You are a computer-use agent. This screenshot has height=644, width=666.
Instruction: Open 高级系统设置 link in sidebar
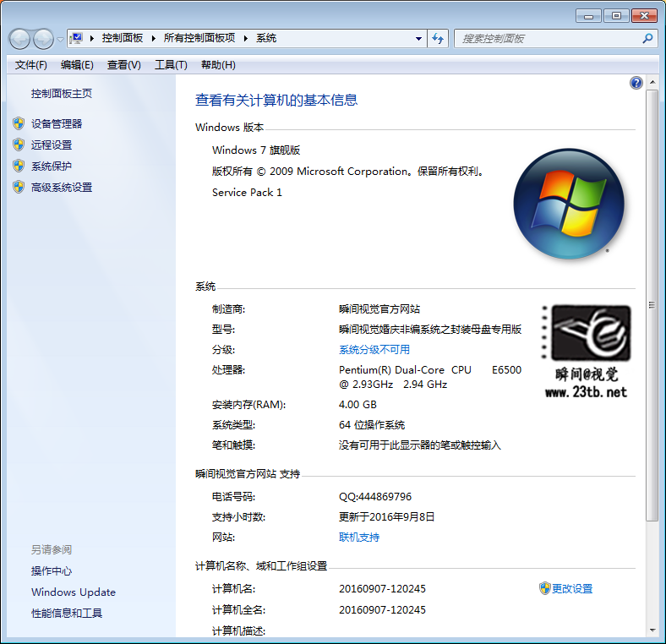[62, 188]
